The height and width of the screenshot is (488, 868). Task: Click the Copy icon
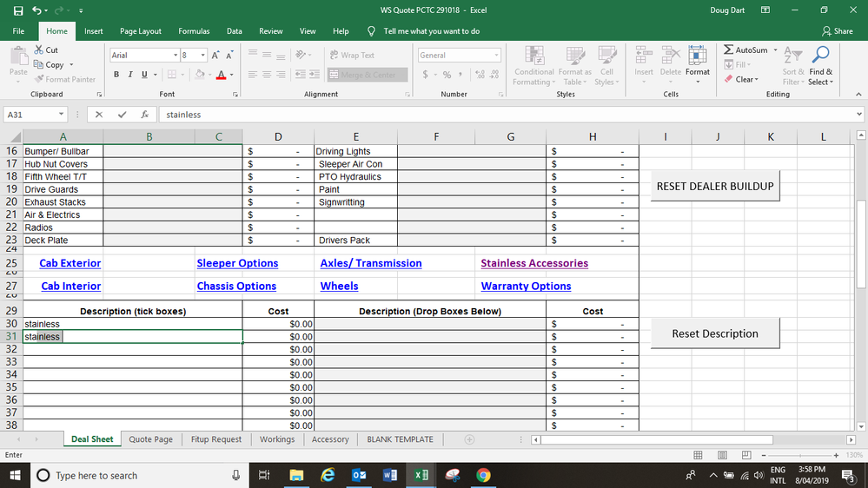point(38,64)
